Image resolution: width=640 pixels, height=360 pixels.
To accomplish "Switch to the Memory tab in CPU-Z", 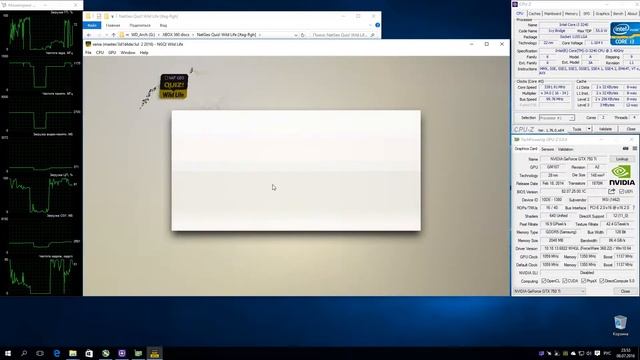I will [x=571, y=13].
